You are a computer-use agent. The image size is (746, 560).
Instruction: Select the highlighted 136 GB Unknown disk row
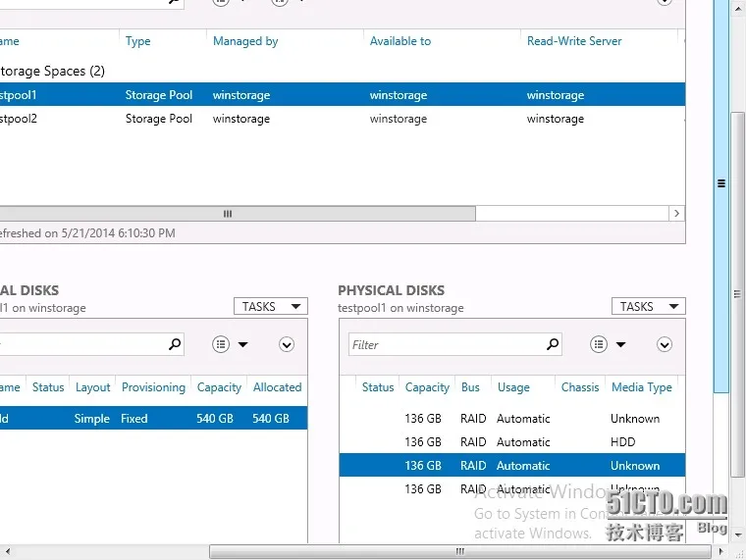pos(512,466)
